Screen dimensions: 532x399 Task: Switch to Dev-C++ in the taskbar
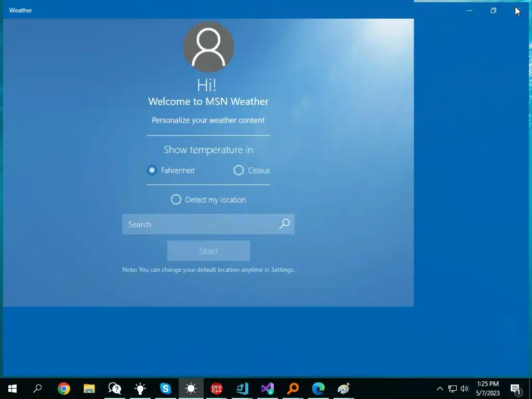tap(217, 389)
